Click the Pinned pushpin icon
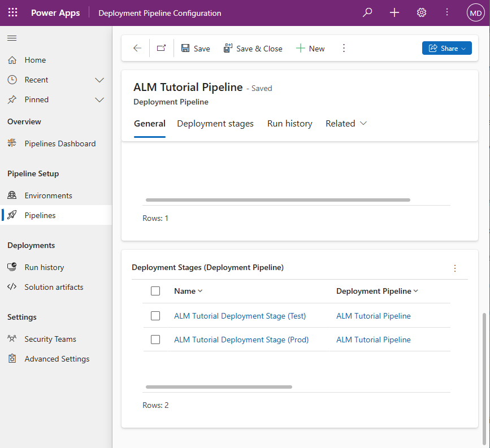The height and width of the screenshot is (448, 490). [x=12, y=99]
